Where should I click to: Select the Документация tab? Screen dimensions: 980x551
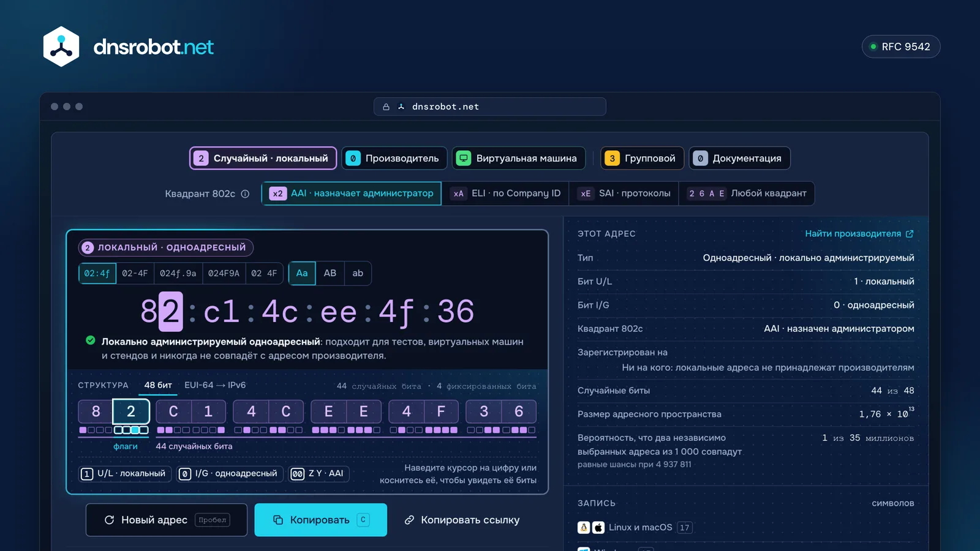pos(739,158)
